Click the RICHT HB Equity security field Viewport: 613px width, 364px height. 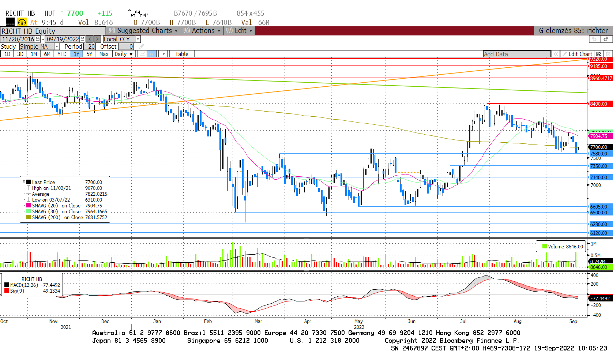pos(53,31)
